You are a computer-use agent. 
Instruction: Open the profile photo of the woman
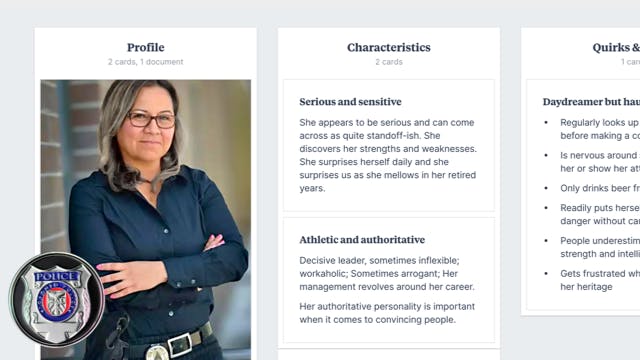[x=146, y=220]
